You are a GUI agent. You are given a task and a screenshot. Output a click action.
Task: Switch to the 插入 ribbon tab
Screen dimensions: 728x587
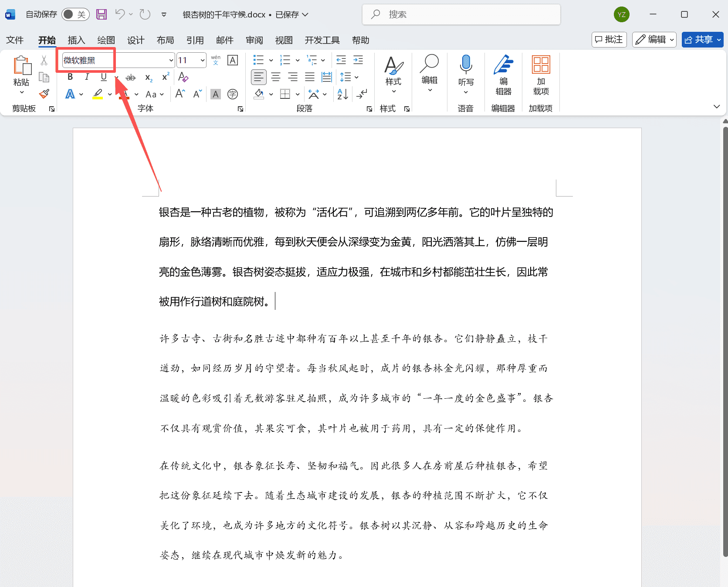(x=76, y=40)
